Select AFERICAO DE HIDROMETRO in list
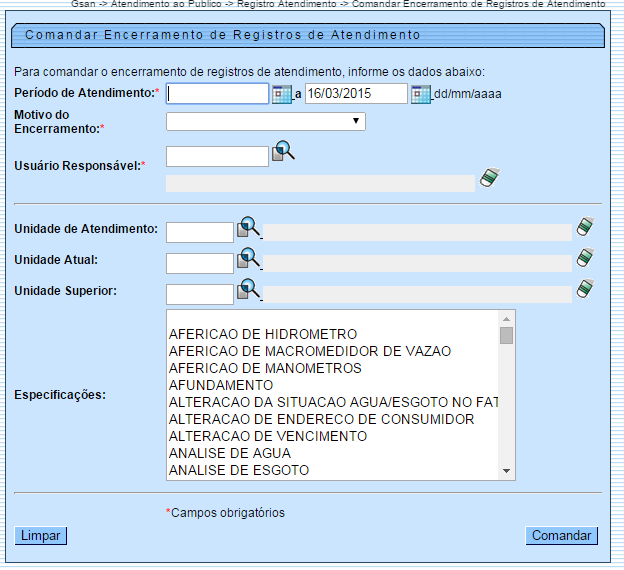 tap(263, 334)
